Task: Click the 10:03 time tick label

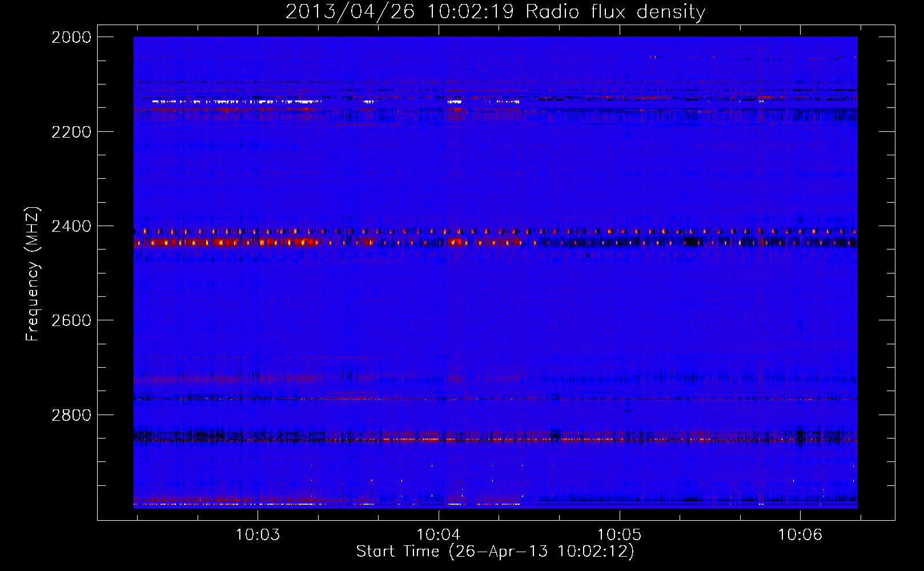Action: (x=258, y=534)
